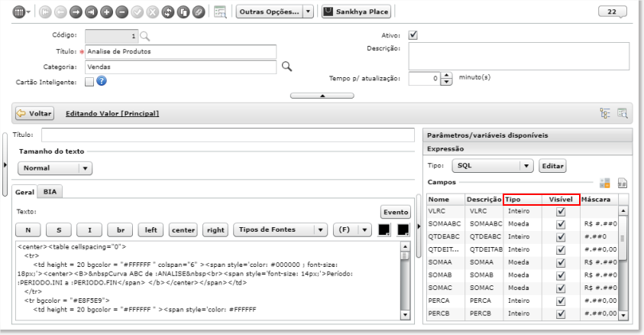The width and height of the screenshot is (644, 335).
Task: Sort by the Nome column header
Action: (x=445, y=200)
